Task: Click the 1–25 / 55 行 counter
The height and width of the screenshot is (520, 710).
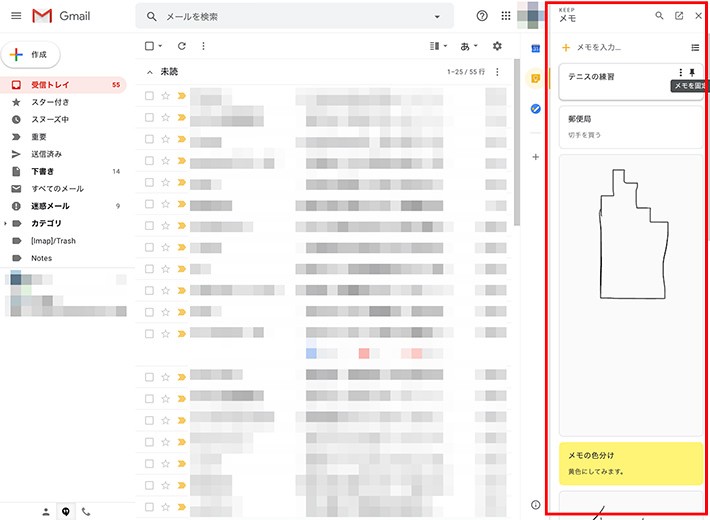Action: pos(466,72)
